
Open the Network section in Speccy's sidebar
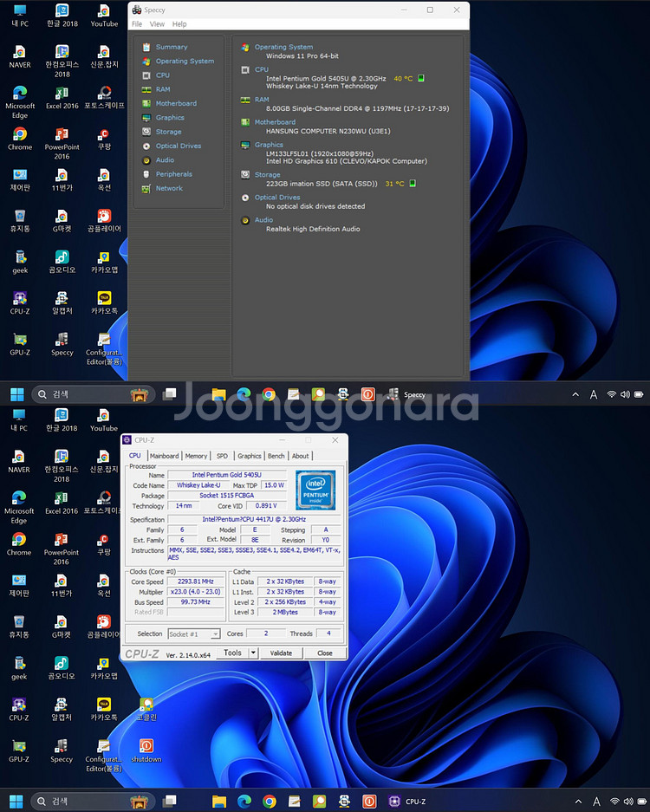coord(169,188)
